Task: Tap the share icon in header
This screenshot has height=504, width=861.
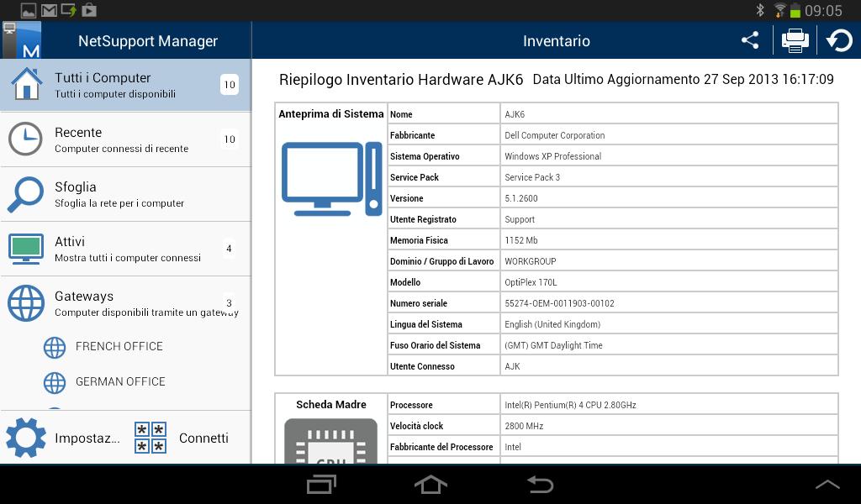Action: click(750, 40)
